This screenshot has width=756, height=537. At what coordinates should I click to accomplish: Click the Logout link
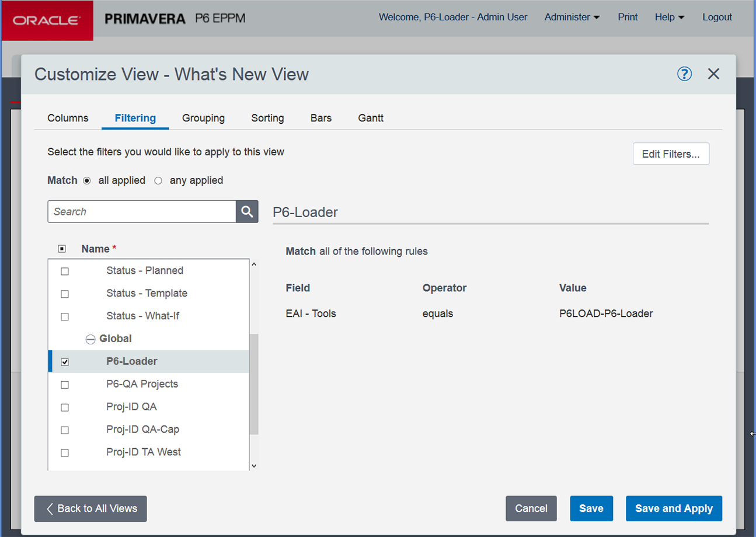click(x=717, y=18)
